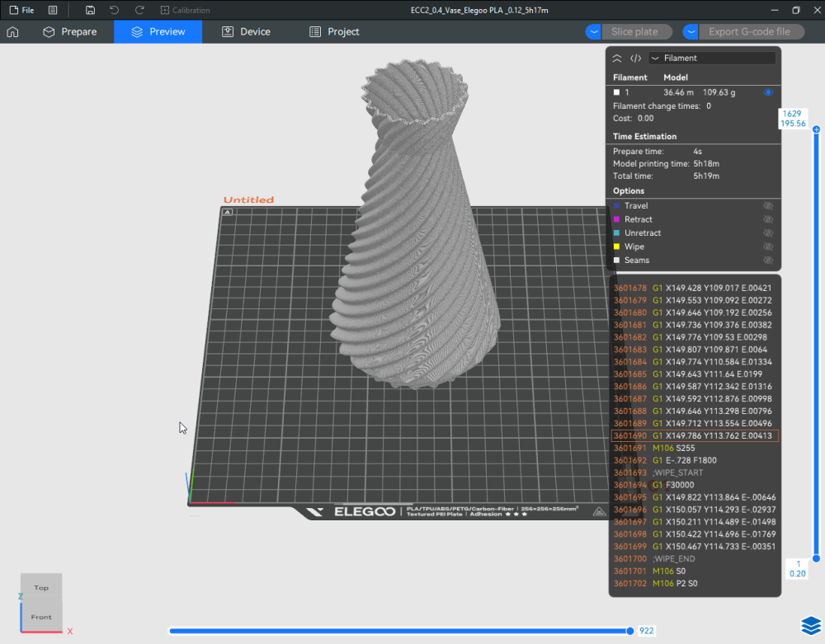
Task: Show Travel moves in preview
Action: (768, 206)
